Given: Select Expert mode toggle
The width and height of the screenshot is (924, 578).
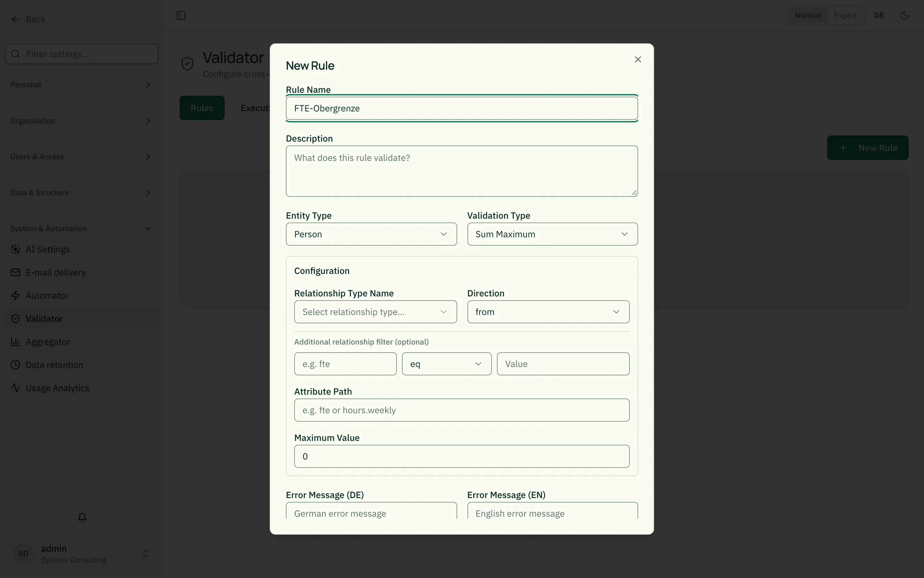Looking at the screenshot, I should pyautogui.click(x=844, y=15).
